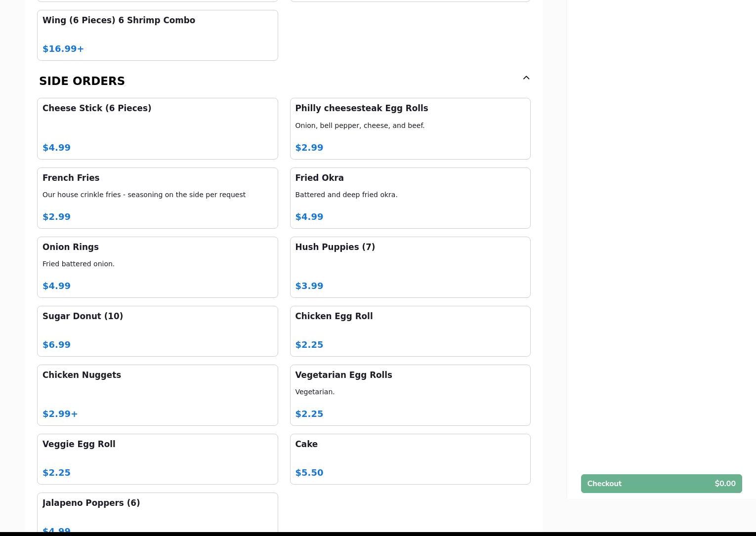Collapse the Side Orders section chevron

tap(526, 78)
